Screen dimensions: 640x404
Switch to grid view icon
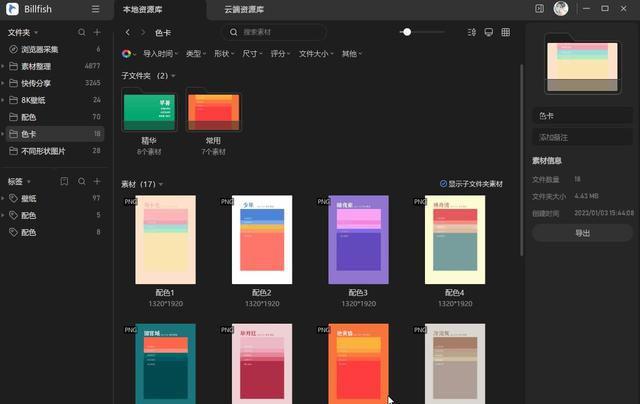(x=506, y=32)
